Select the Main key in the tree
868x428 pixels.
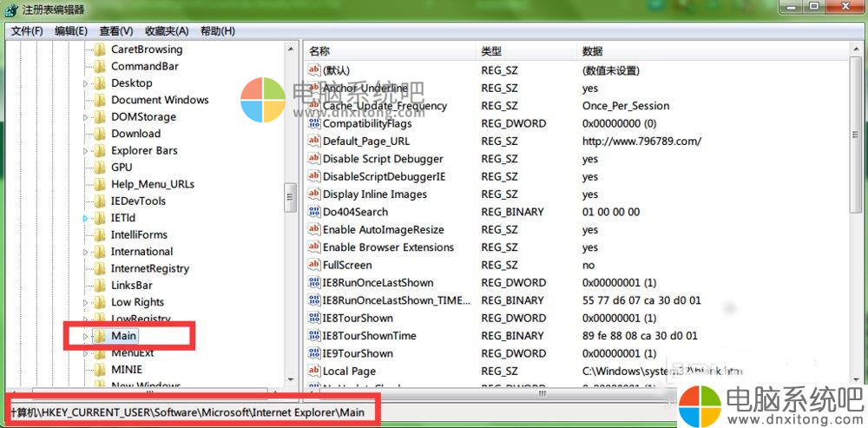point(123,335)
